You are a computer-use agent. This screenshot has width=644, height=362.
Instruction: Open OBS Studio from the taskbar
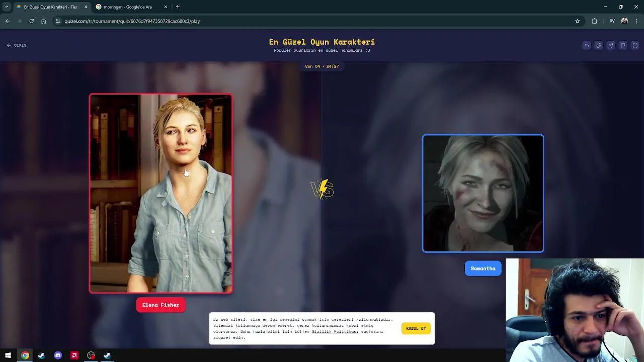pyautogui.click(x=91, y=355)
